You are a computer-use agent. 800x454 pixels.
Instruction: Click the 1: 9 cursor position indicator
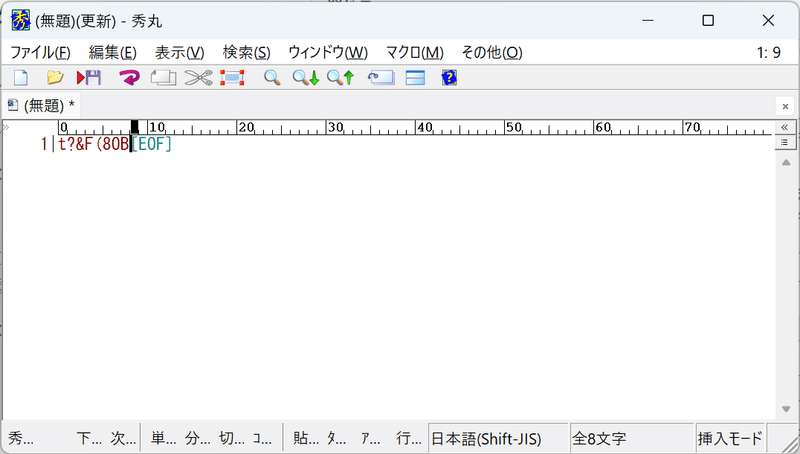769,53
